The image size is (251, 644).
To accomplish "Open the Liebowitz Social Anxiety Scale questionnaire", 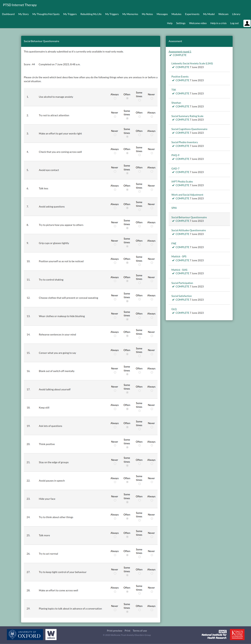I will 192,63.
